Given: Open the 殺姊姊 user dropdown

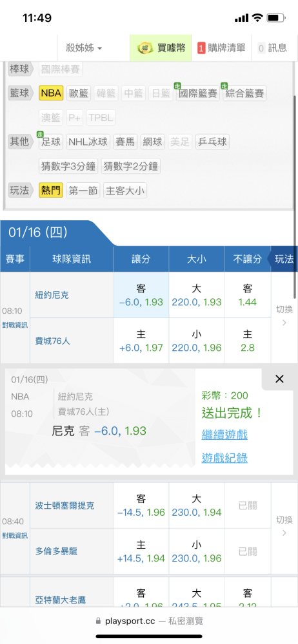Looking at the screenshot, I should point(84,48).
